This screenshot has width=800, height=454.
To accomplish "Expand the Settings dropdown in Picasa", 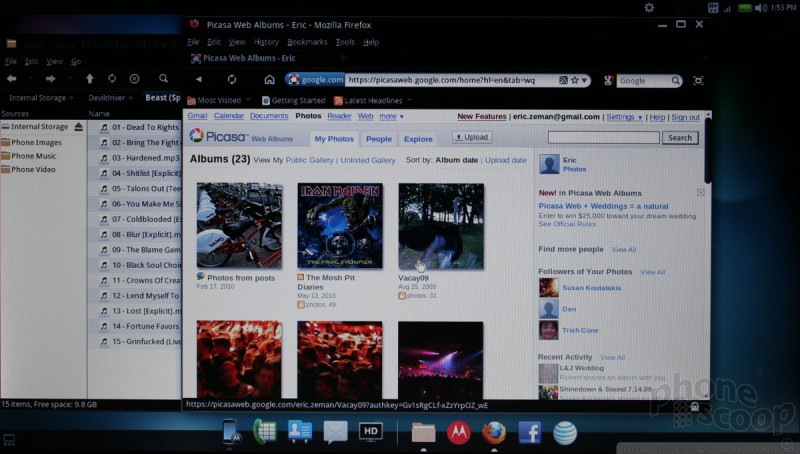I will (624, 117).
